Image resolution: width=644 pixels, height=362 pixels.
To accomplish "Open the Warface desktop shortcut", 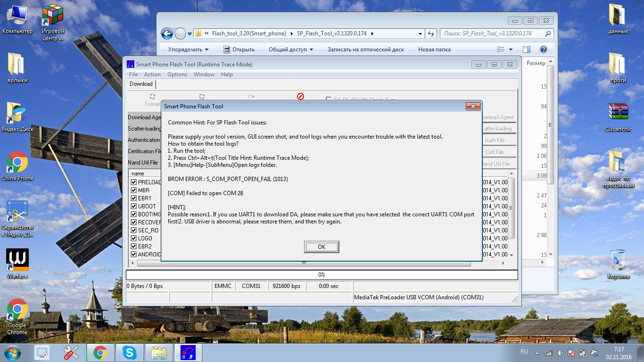I will click(17, 261).
